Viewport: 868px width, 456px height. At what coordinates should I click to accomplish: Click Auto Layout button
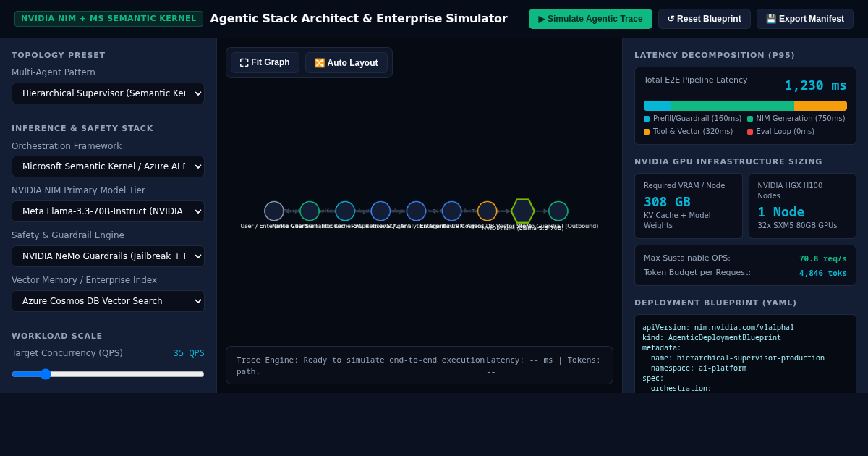346,63
